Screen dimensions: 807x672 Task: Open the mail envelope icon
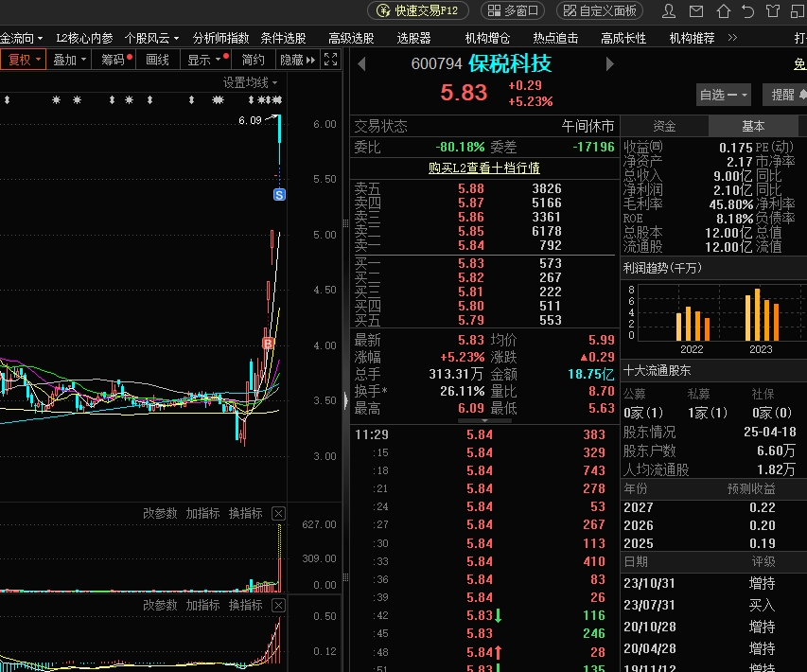(x=696, y=10)
